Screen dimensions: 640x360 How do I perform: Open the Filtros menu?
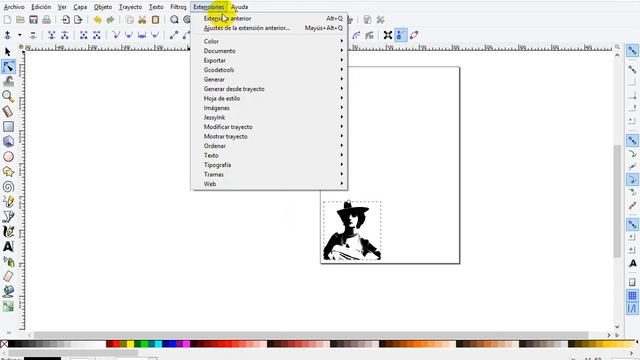tap(178, 7)
